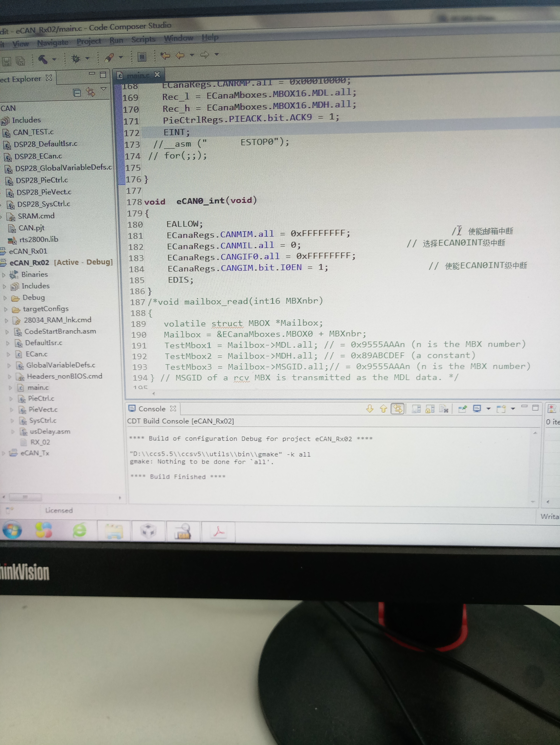Image resolution: width=560 pixels, height=745 pixels.
Task: Expand the Debug folder in eCAN_Rx02
Action: 5,298
